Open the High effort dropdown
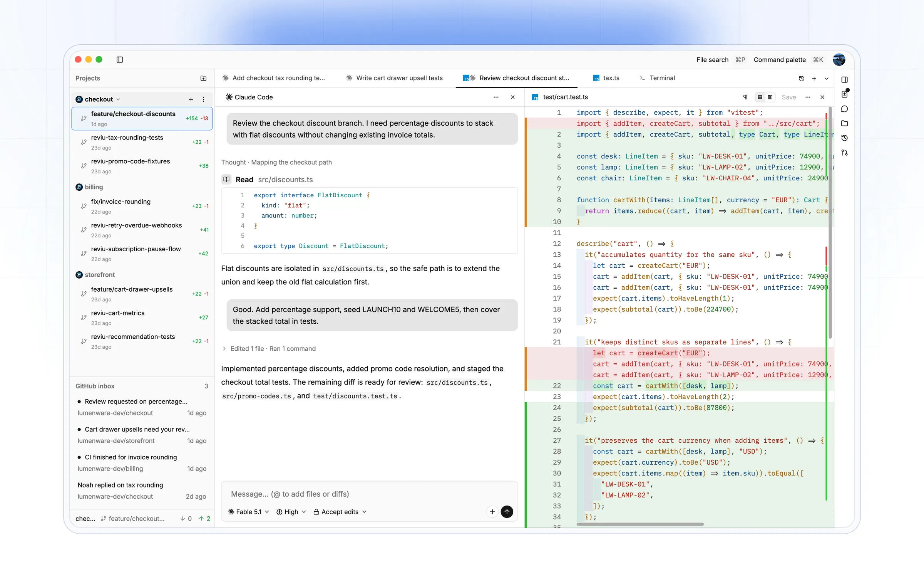This screenshot has height=578, width=924. [291, 512]
